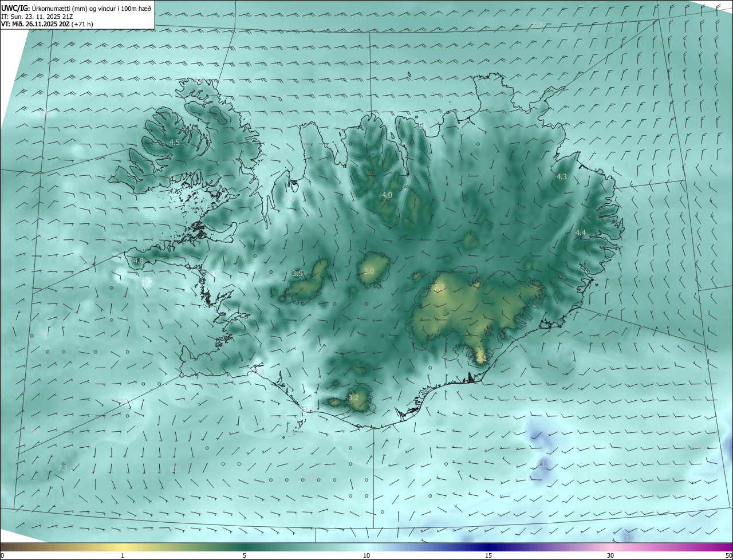Click the 4.5 value label over Westfjords
The width and height of the screenshot is (733, 560).
(175, 142)
